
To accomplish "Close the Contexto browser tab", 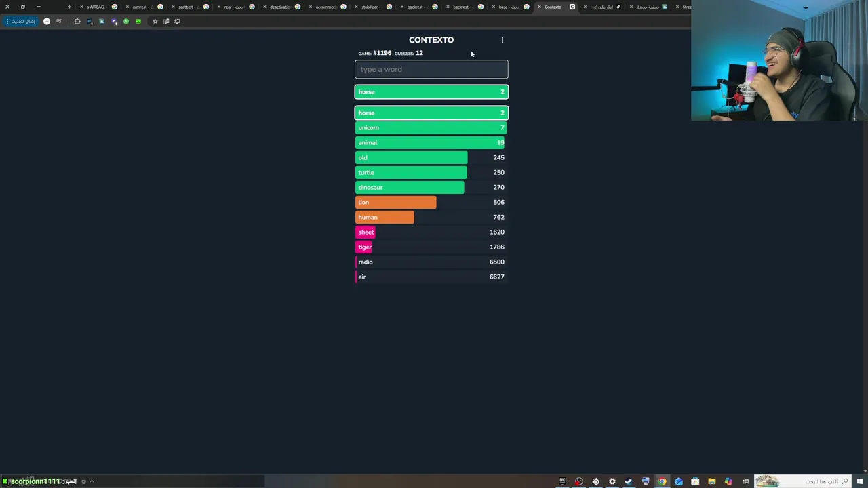I will [539, 7].
